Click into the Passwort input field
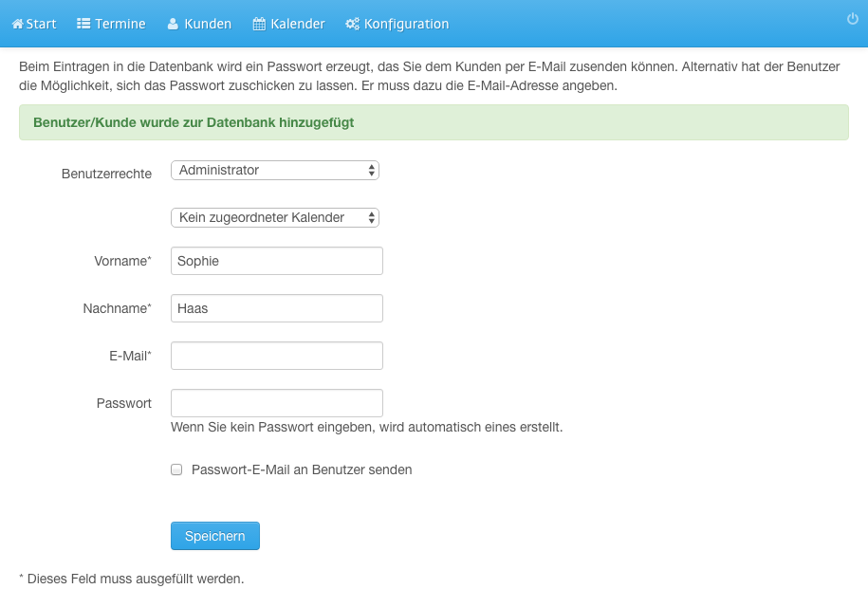 pos(277,403)
